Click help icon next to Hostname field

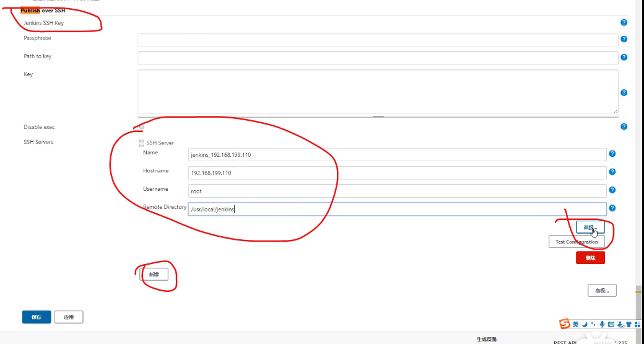pyautogui.click(x=612, y=172)
